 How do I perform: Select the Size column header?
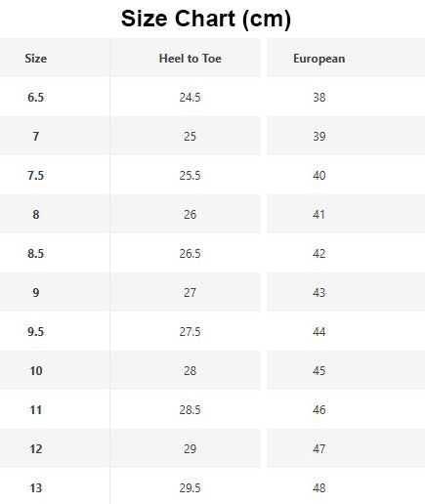[36, 59]
